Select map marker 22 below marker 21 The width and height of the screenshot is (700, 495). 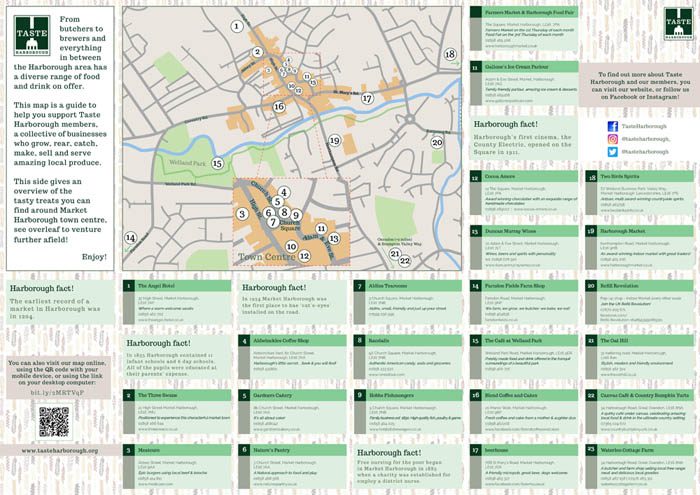(404, 261)
